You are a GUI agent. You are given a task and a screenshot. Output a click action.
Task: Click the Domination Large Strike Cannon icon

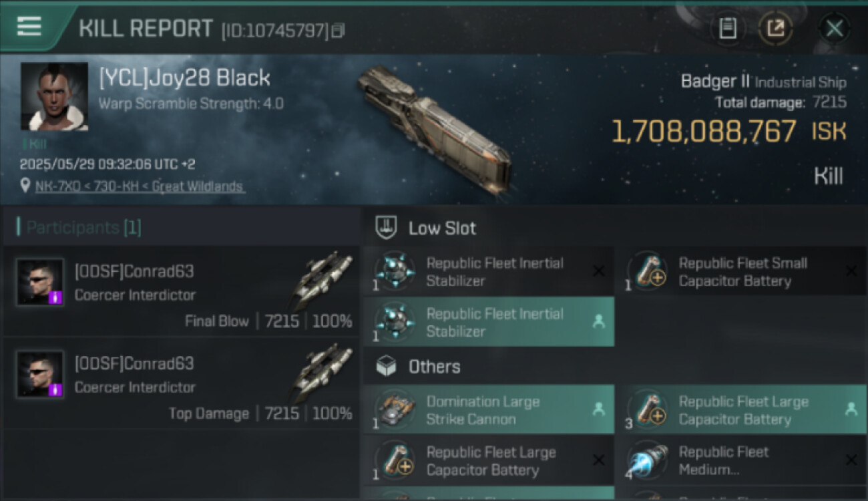(395, 409)
